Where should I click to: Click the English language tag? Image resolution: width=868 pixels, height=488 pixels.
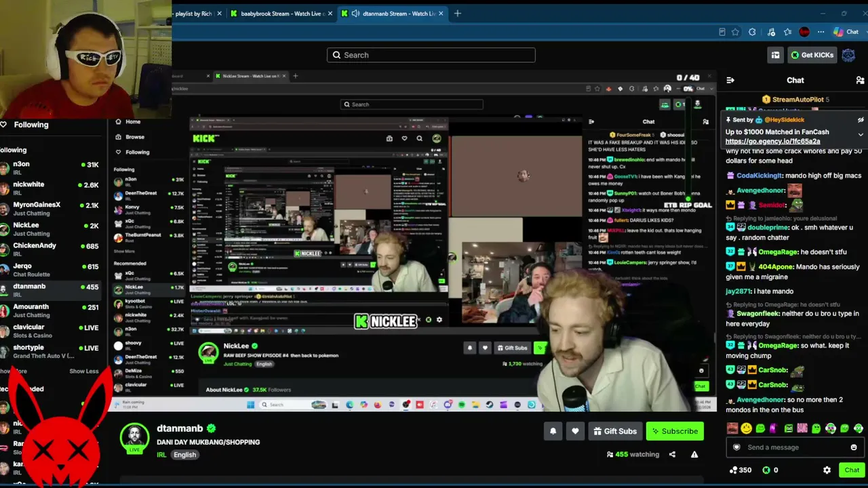(184, 455)
